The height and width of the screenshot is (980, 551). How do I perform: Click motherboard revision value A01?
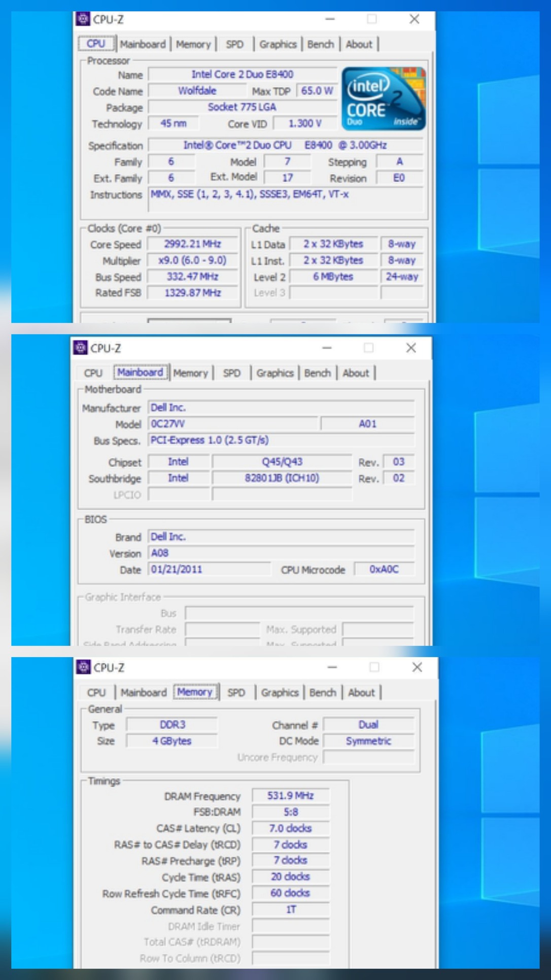tap(368, 424)
